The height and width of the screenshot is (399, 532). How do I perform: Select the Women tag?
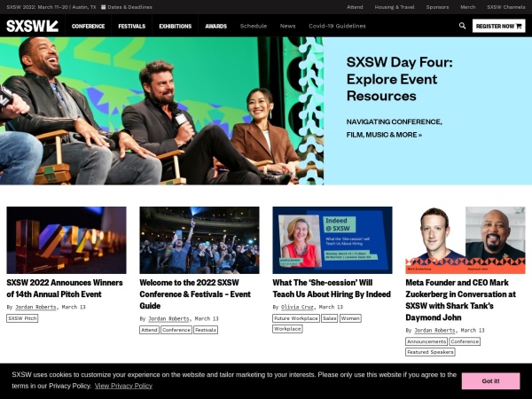click(x=350, y=318)
